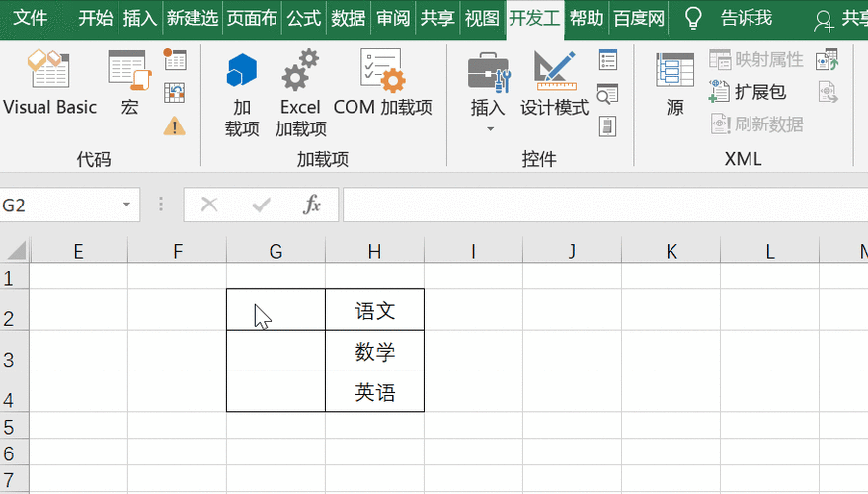Switch to the 开始 tab

tap(95, 18)
